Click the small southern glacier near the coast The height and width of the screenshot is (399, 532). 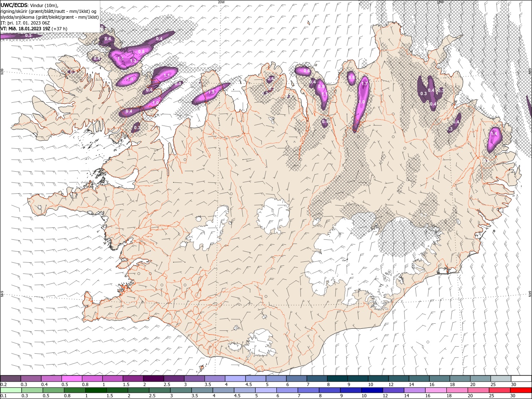pyautogui.click(x=261, y=343)
